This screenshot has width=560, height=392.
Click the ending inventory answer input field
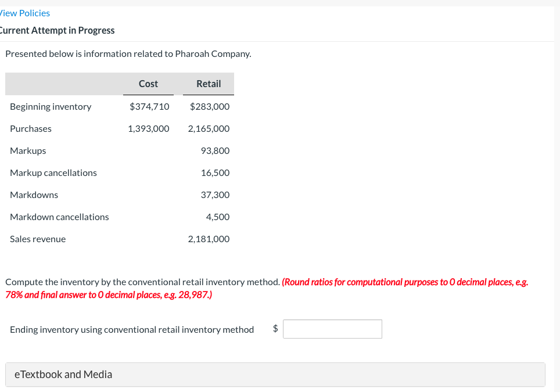332,329
